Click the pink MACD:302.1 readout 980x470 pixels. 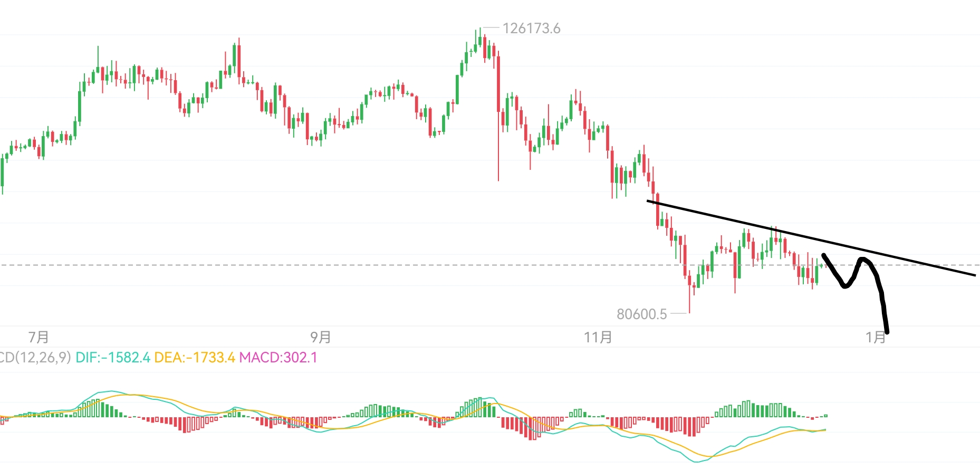point(278,358)
